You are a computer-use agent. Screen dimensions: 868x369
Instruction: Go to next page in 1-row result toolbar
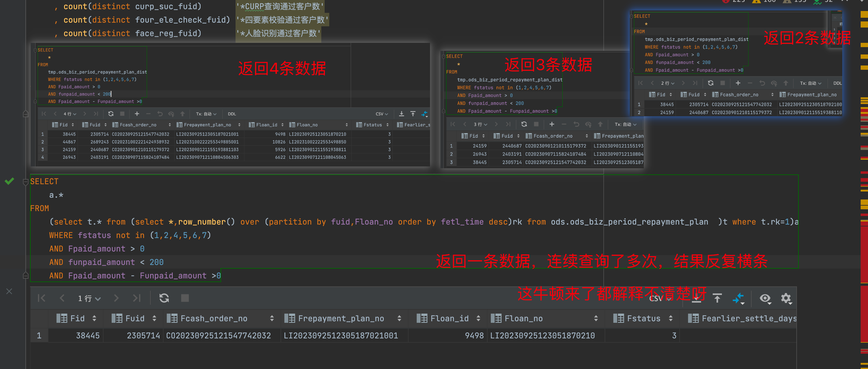116,298
